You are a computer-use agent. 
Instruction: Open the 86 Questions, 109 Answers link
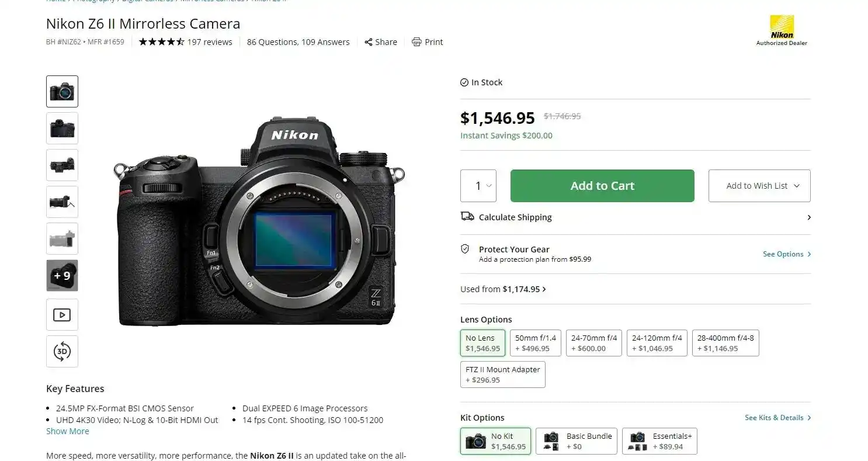click(298, 42)
